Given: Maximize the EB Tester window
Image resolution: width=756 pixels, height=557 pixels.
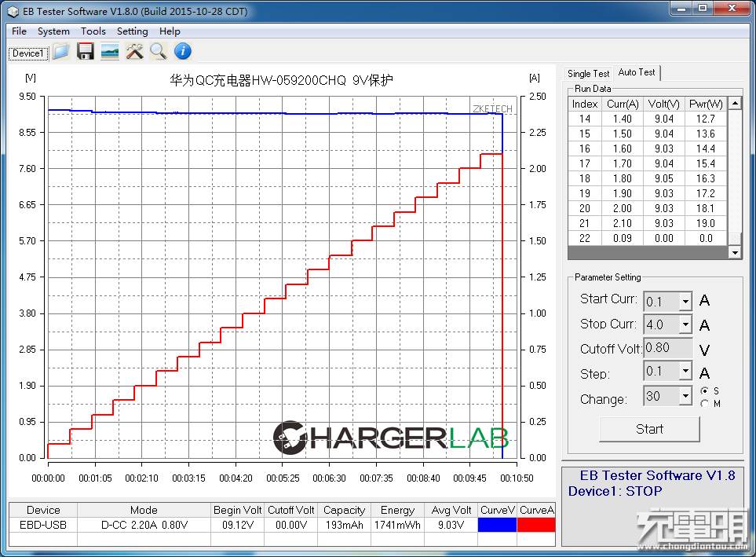Looking at the screenshot, I should pyautogui.click(x=703, y=8).
